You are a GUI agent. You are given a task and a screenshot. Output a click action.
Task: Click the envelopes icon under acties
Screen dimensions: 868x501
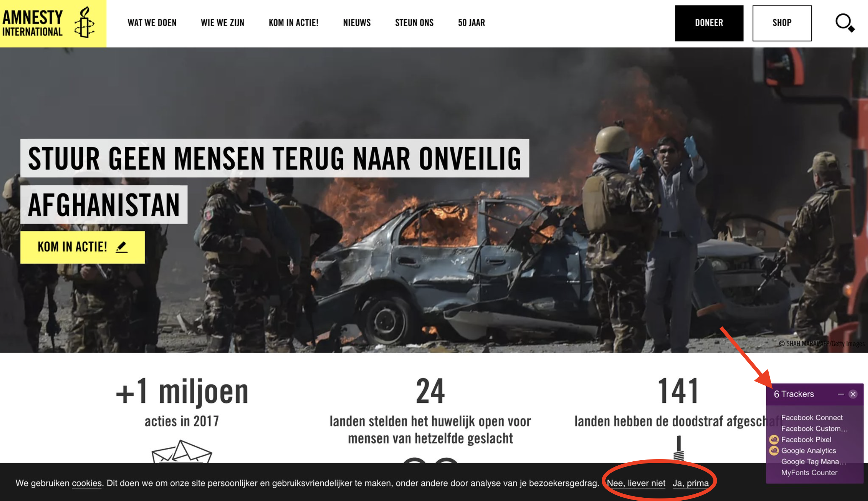(x=182, y=451)
